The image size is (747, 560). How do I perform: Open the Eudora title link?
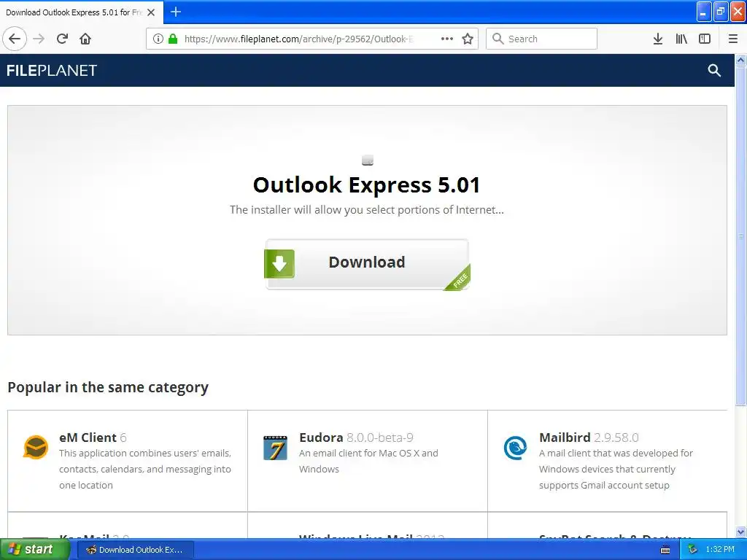[321, 437]
